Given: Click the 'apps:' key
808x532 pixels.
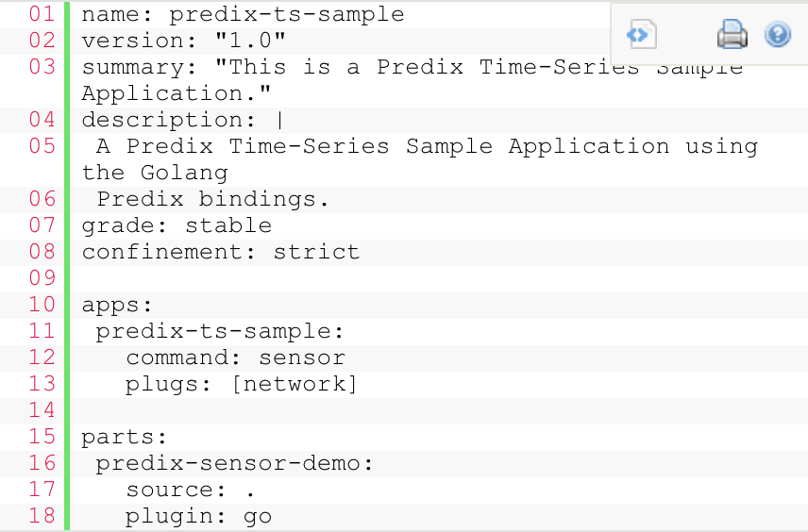Looking at the screenshot, I should pos(117,306).
